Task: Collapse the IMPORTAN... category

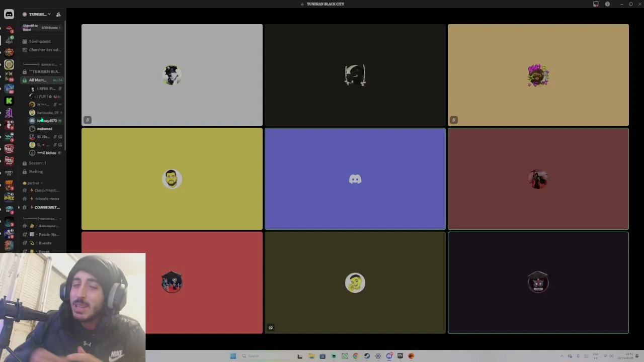Action: 42,219
